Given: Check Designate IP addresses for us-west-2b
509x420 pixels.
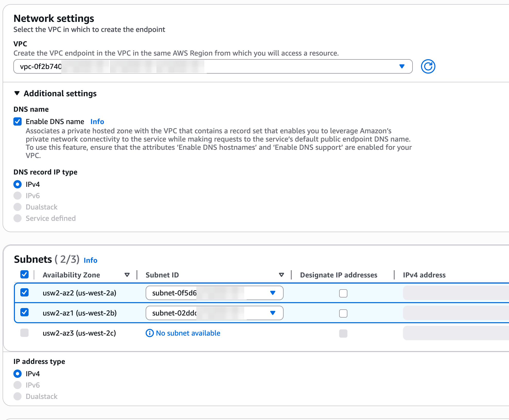Looking at the screenshot, I should (x=343, y=313).
